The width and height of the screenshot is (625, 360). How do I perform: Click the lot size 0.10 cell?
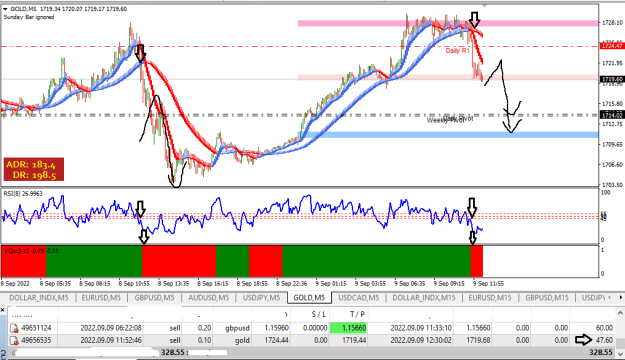tap(204, 340)
